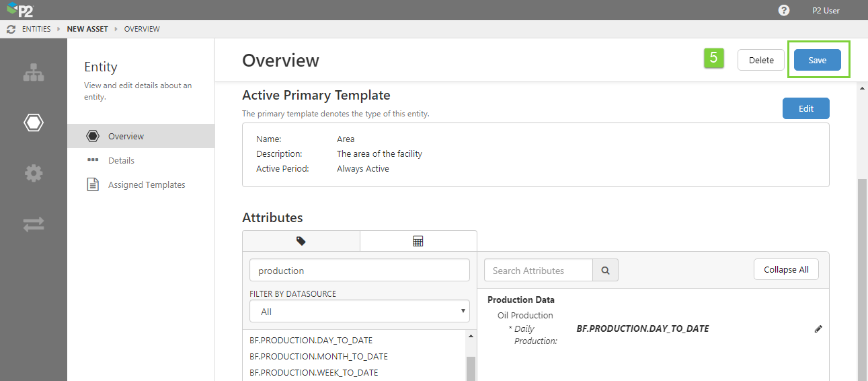Click the P2 logo icon

point(19,10)
